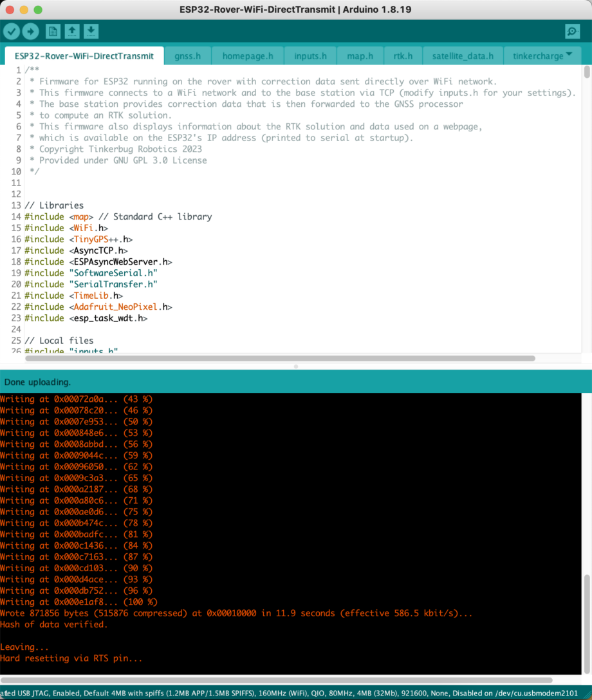Switch to the map.h tab

pyautogui.click(x=360, y=56)
